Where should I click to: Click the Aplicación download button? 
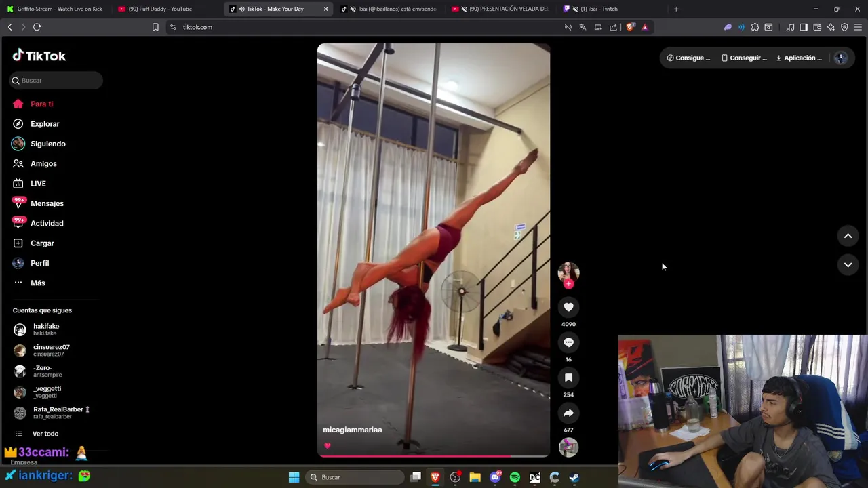point(799,58)
